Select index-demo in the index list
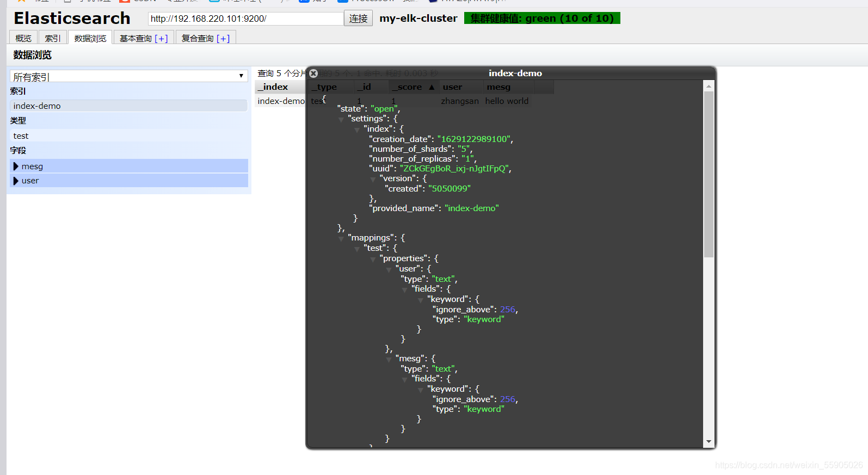The image size is (868, 475). [129, 106]
